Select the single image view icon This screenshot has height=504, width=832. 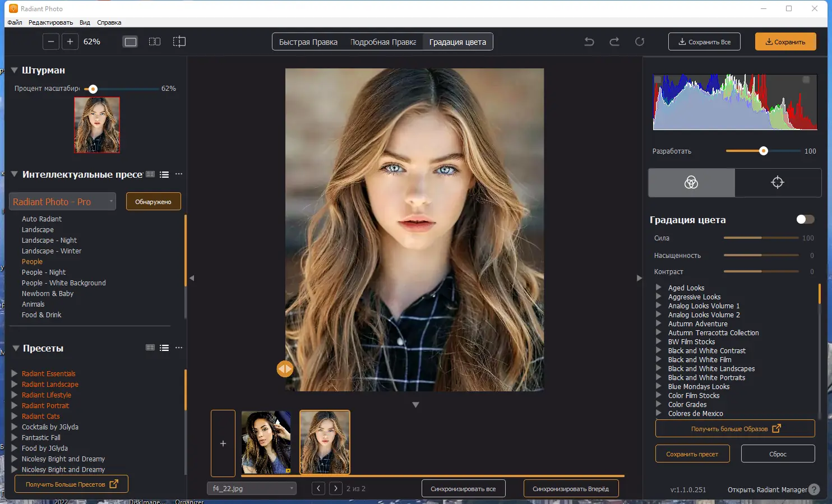point(130,41)
